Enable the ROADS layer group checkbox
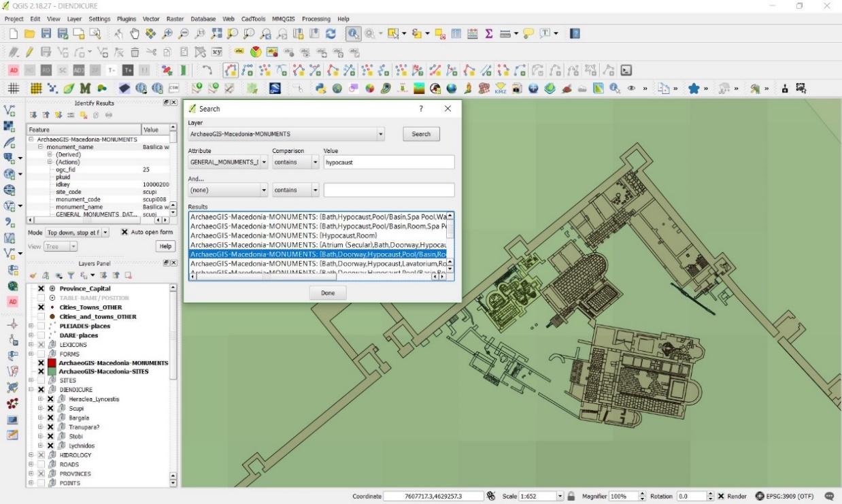 pos(41,465)
